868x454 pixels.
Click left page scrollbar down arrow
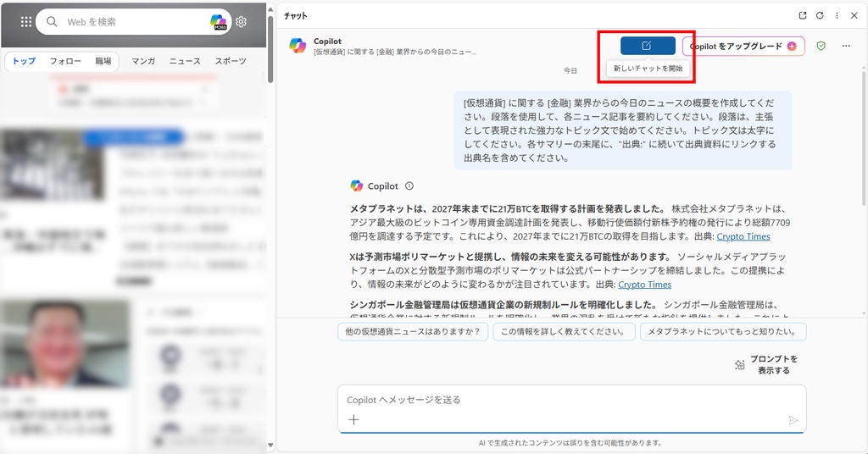click(x=270, y=445)
